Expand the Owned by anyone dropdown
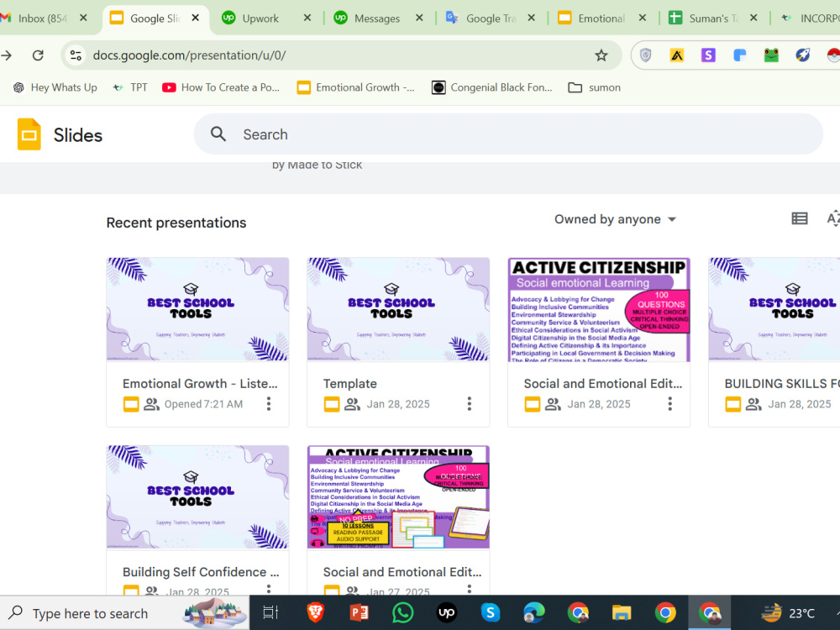 click(616, 219)
